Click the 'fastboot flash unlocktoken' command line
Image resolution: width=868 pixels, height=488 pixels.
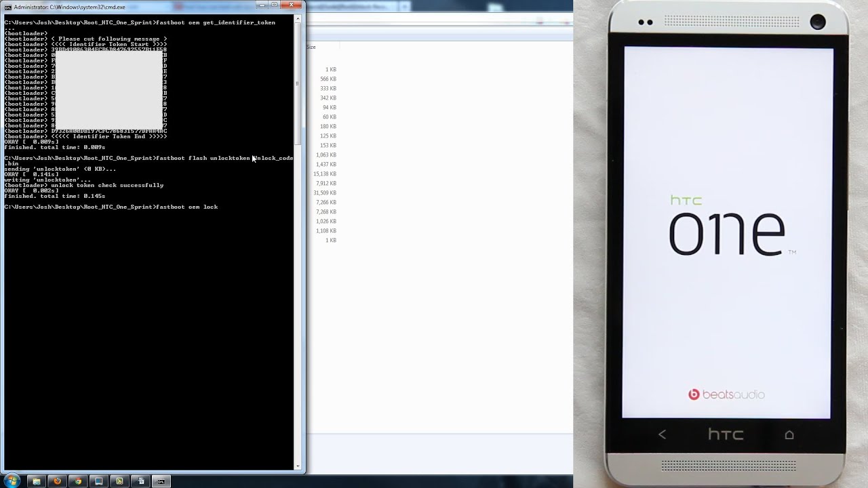[x=149, y=158]
